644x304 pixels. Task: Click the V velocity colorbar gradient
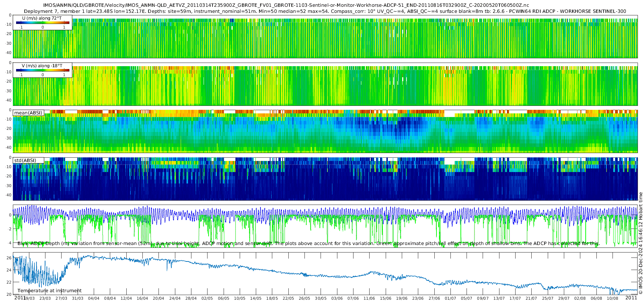click(x=43, y=70)
